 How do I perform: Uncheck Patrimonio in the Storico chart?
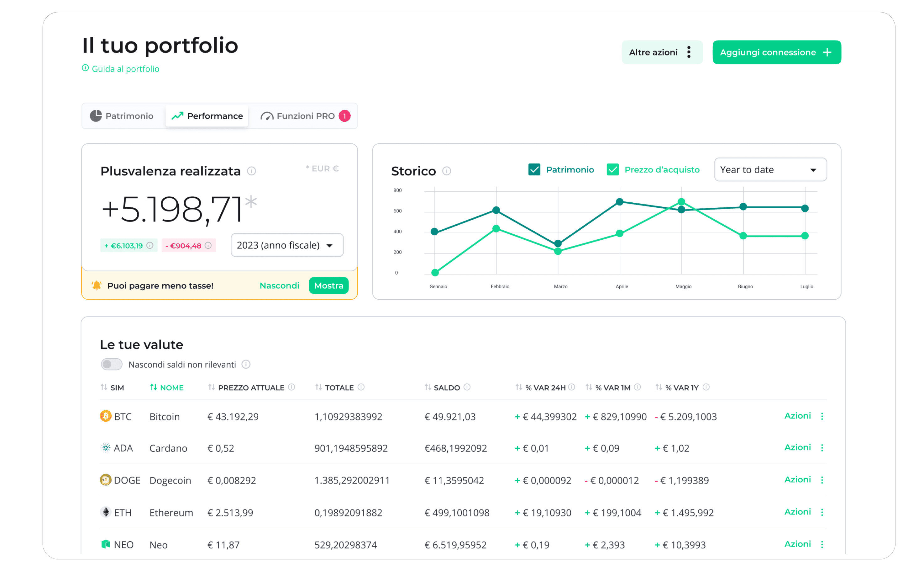coord(534,169)
